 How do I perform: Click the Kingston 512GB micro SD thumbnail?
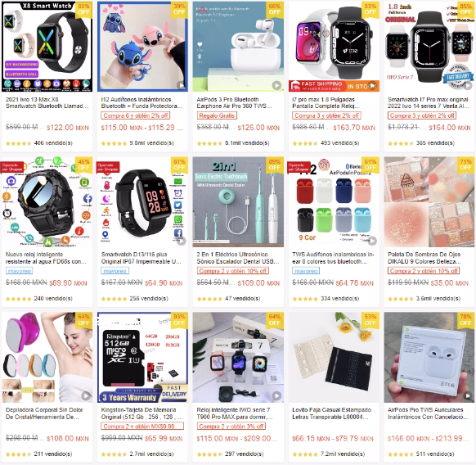142,358
